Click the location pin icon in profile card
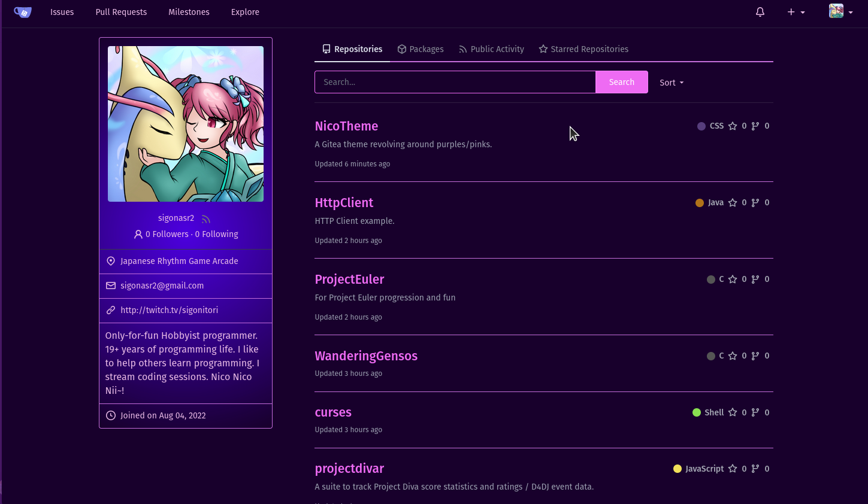The image size is (868, 504). point(111,261)
